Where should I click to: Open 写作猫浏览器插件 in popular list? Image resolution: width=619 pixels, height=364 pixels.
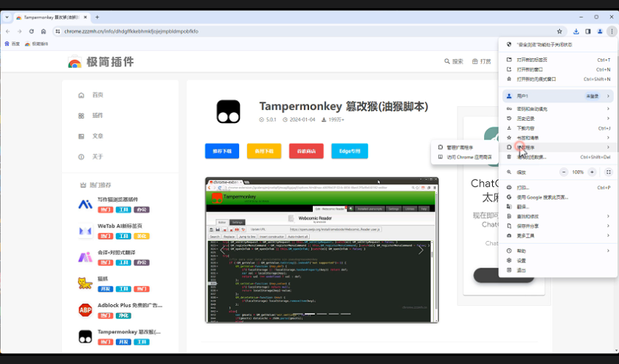pyautogui.click(x=117, y=200)
